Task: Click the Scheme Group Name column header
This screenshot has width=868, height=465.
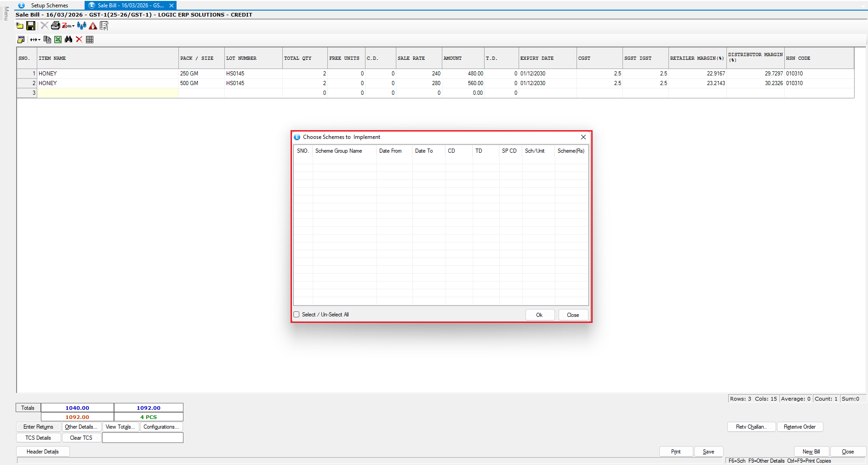Action: pos(339,151)
